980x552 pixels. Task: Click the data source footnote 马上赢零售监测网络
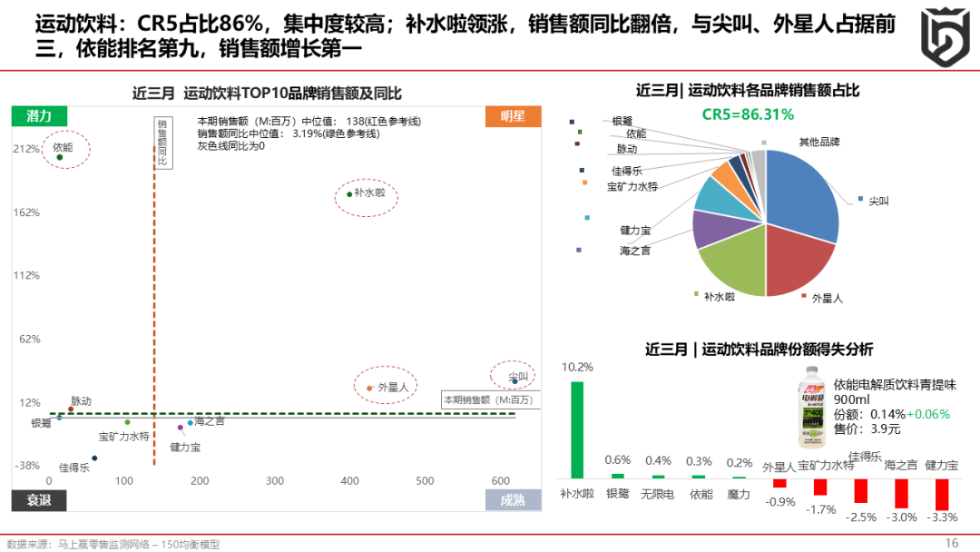coord(103,545)
